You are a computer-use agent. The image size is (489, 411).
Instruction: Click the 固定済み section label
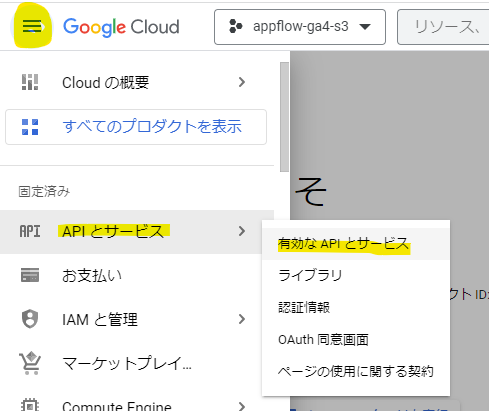[44, 192]
